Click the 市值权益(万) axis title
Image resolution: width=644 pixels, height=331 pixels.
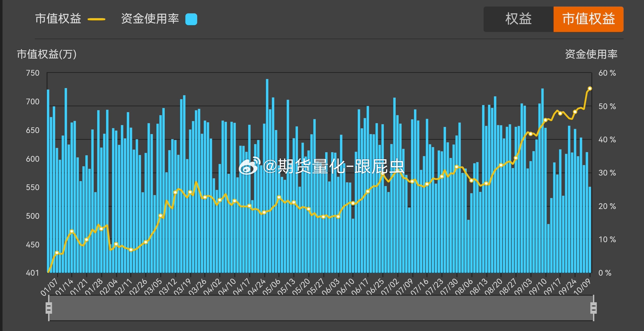(47, 54)
